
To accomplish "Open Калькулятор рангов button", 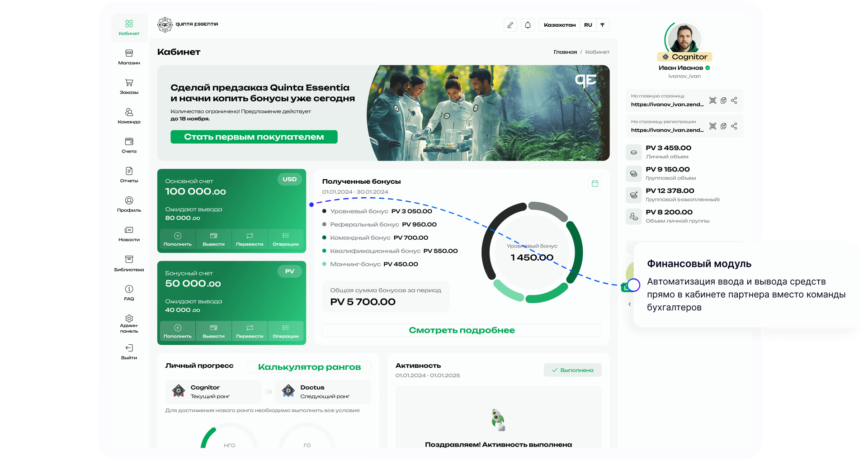I will pos(310,367).
